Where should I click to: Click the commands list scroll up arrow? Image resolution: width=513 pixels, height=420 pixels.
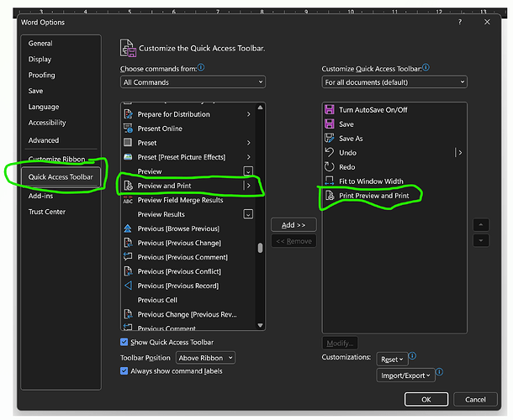[260, 108]
